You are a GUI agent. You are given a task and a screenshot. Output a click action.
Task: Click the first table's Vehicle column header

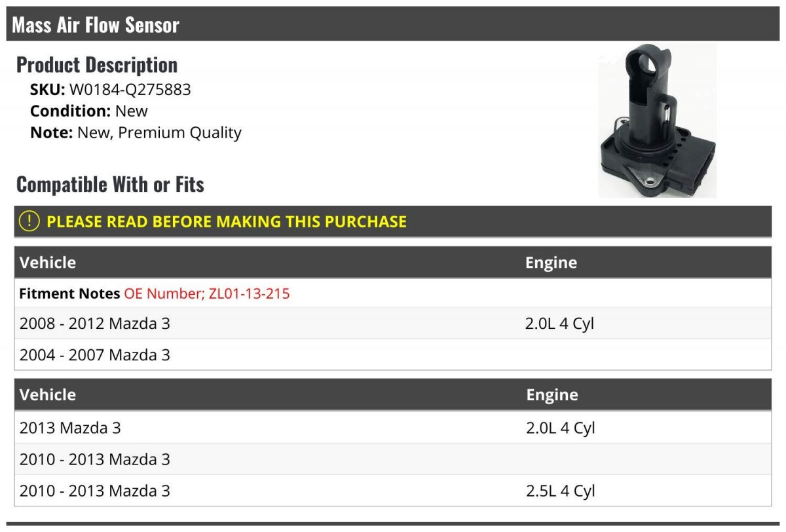coord(48,263)
